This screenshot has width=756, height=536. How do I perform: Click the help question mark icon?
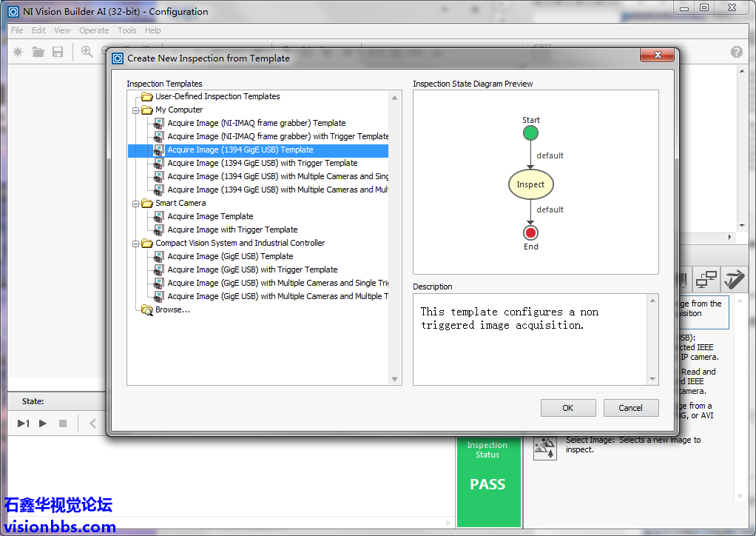pyautogui.click(x=736, y=52)
